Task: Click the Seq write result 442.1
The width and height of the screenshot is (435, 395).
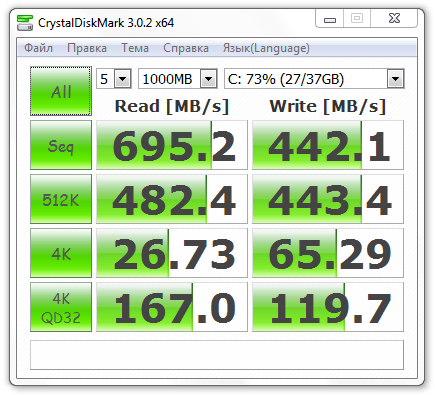Action: tap(328, 145)
